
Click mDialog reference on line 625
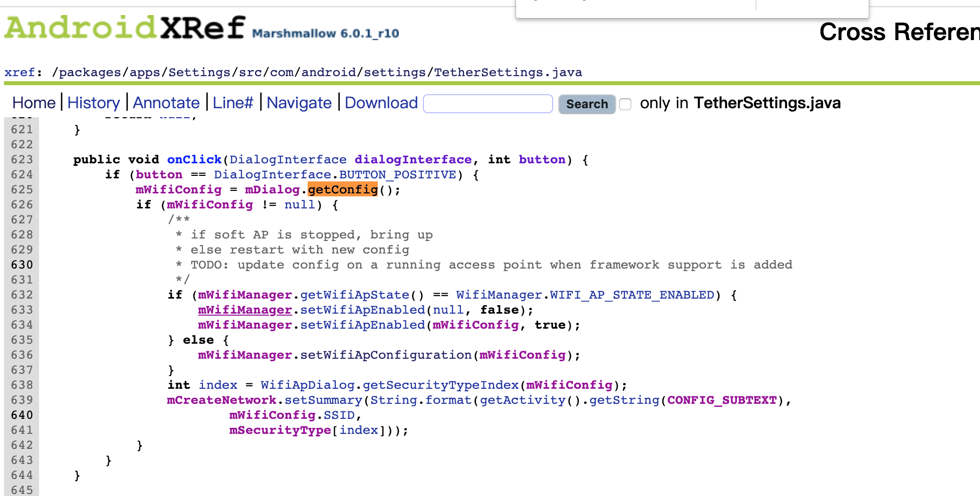272,189
